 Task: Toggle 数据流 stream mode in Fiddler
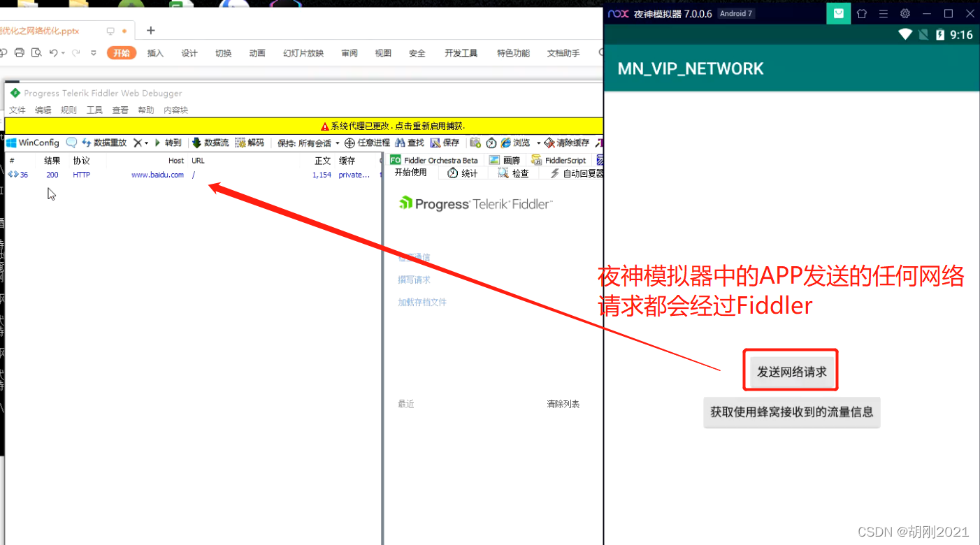[x=210, y=143]
